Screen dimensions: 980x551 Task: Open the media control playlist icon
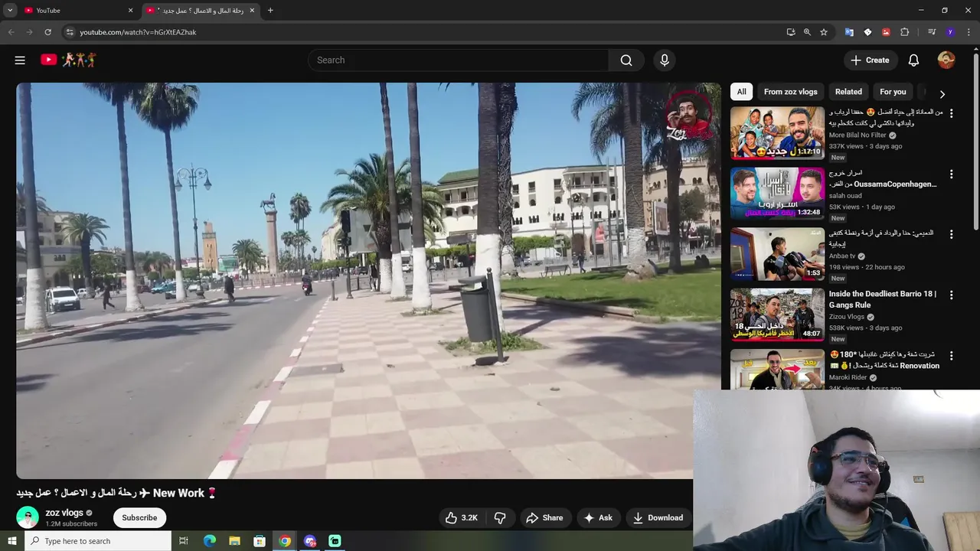pyautogui.click(x=931, y=32)
